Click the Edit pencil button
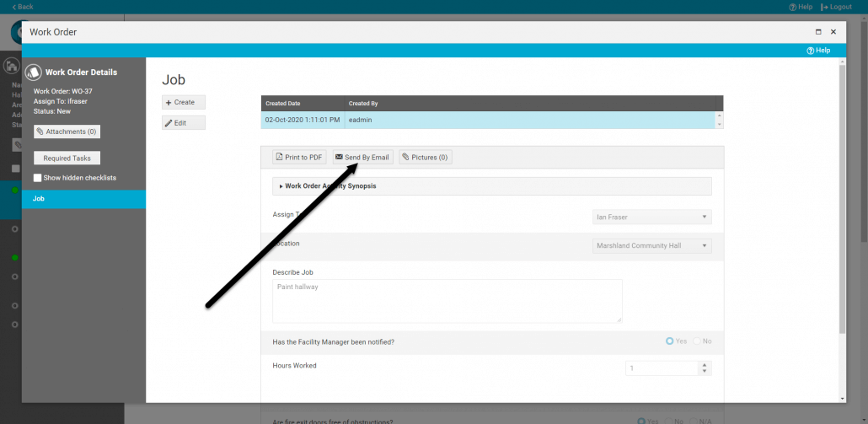 click(x=184, y=123)
